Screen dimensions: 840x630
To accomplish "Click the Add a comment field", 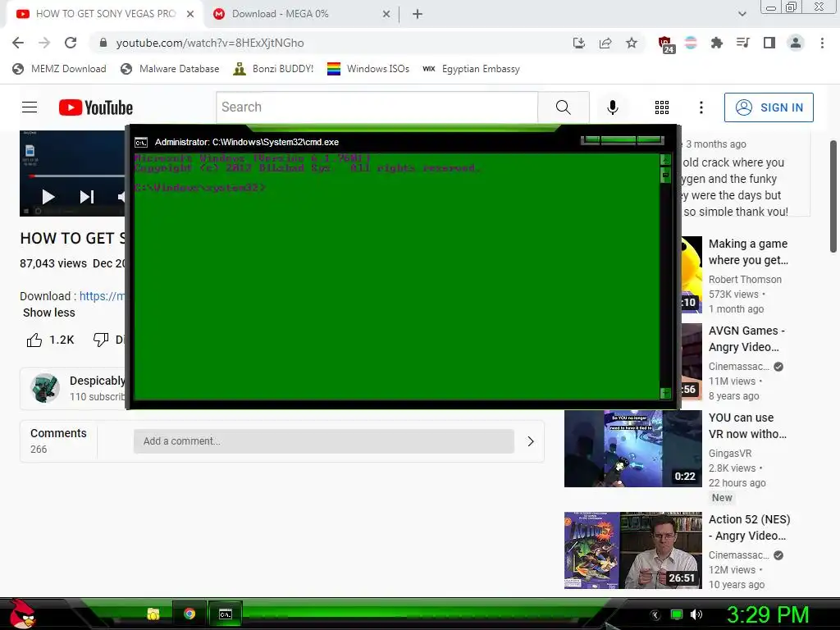I will 323,441.
